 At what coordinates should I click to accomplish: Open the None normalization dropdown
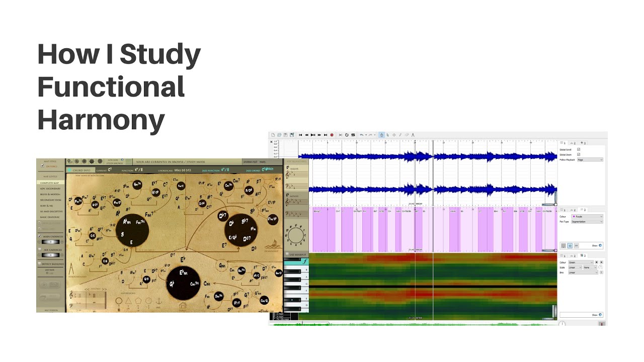(x=590, y=267)
